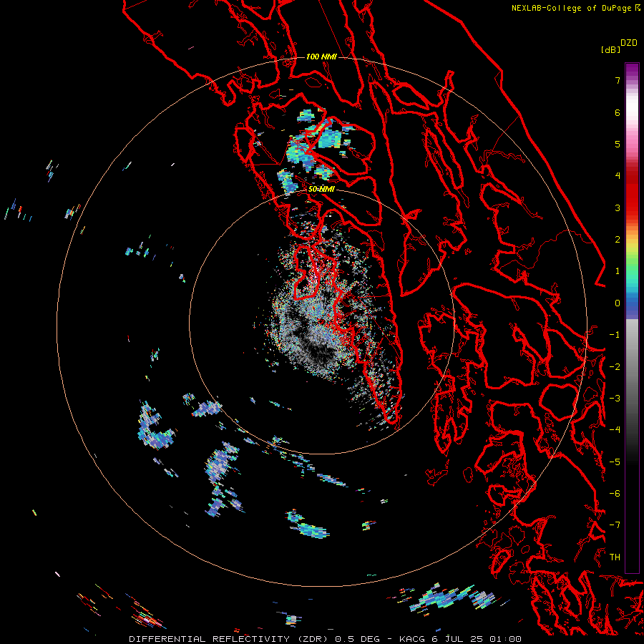Select the 100 NMI range ring label

(321, 57)
